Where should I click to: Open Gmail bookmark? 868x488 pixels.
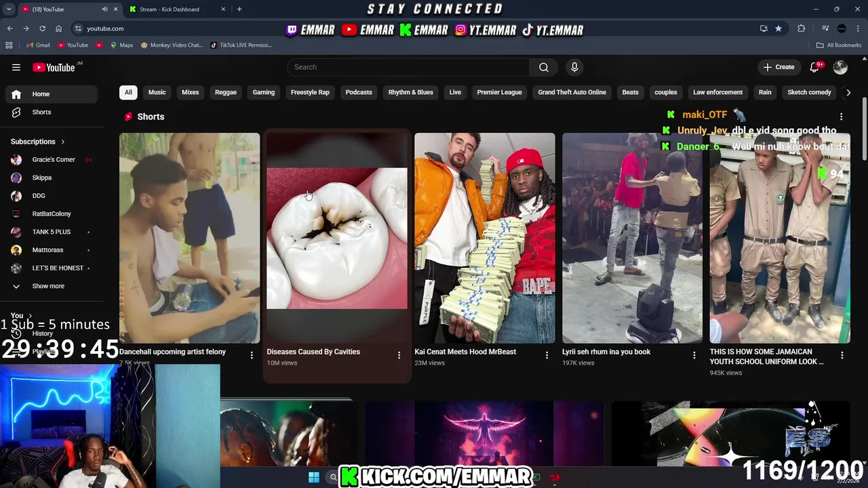[38, 45]
